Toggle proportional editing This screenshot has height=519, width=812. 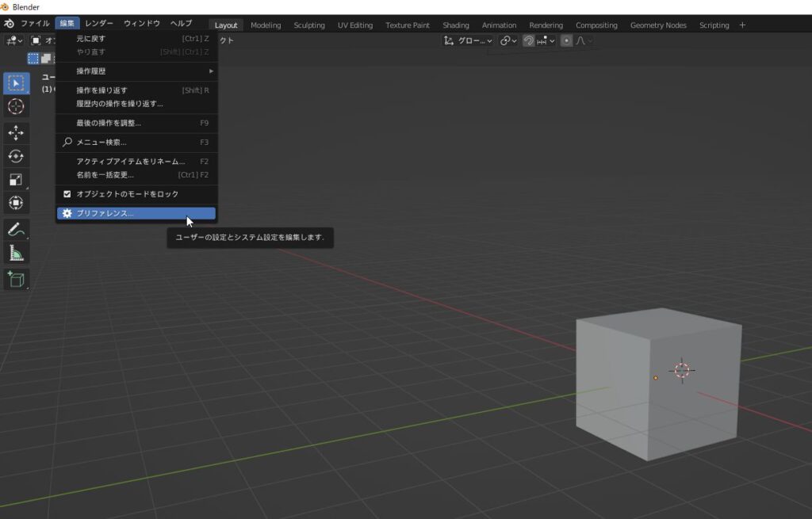pyautogui.click(x=566, y=40)
